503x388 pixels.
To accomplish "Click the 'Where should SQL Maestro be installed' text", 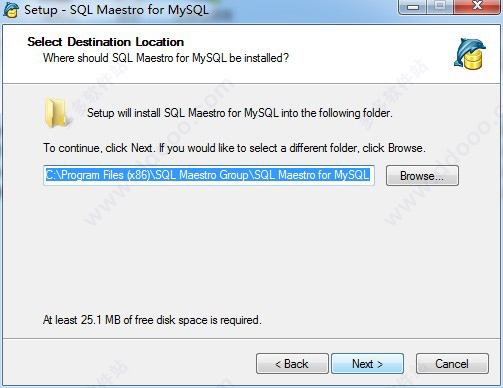I will point(166,58).
